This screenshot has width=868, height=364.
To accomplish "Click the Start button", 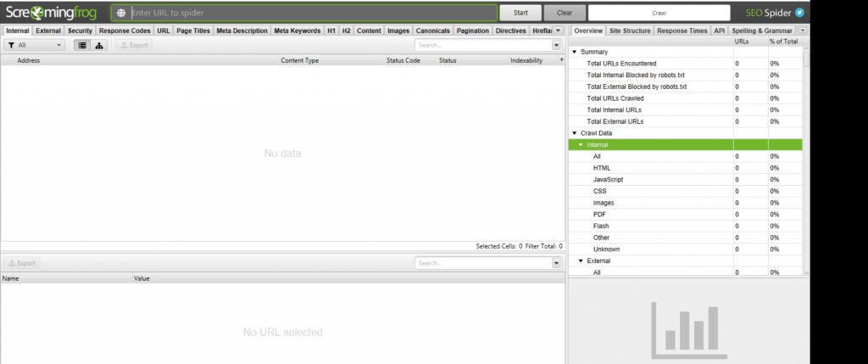I will point(520,13).
